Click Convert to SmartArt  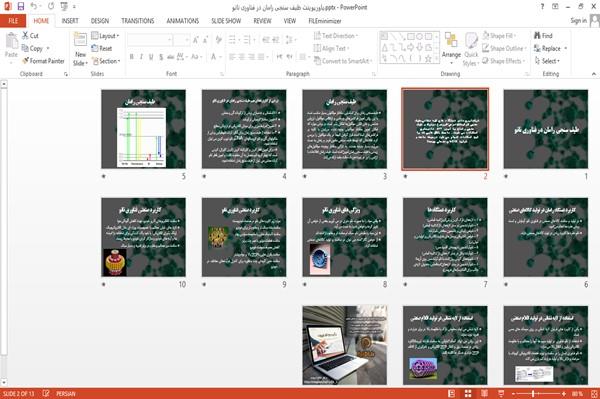(342, 61)
